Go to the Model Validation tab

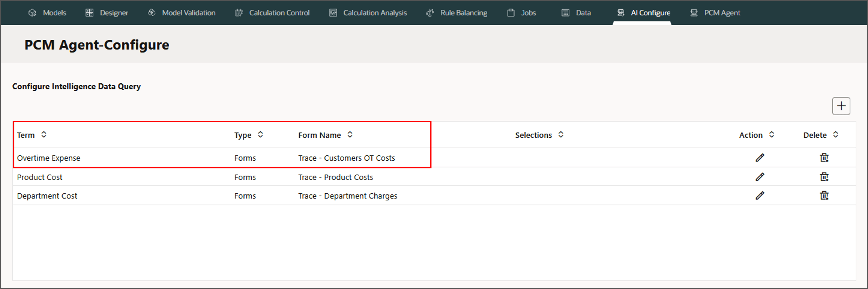[188, 13]
